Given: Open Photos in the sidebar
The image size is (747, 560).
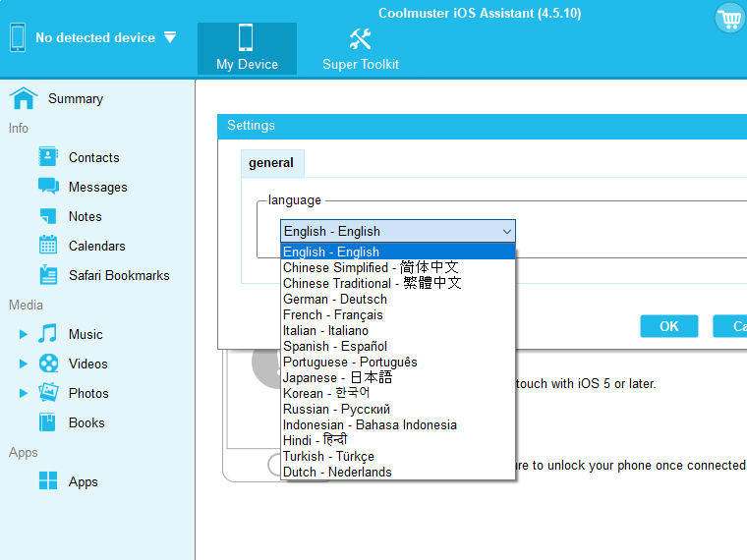Looking at the screenshot, I should (x=88, y=393).
